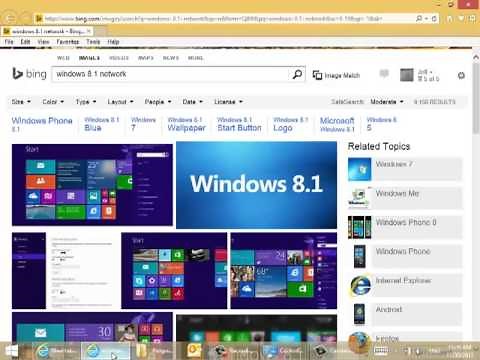Click the Bing search magnifier button
This screenshot has width=480, height=360.
297,74
